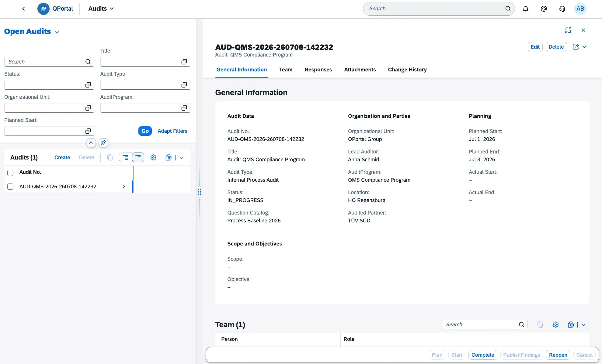This screenshot has height=364, width=602.
Task: Click the search icon in Team search field
Action: click(x=521, y=325)
